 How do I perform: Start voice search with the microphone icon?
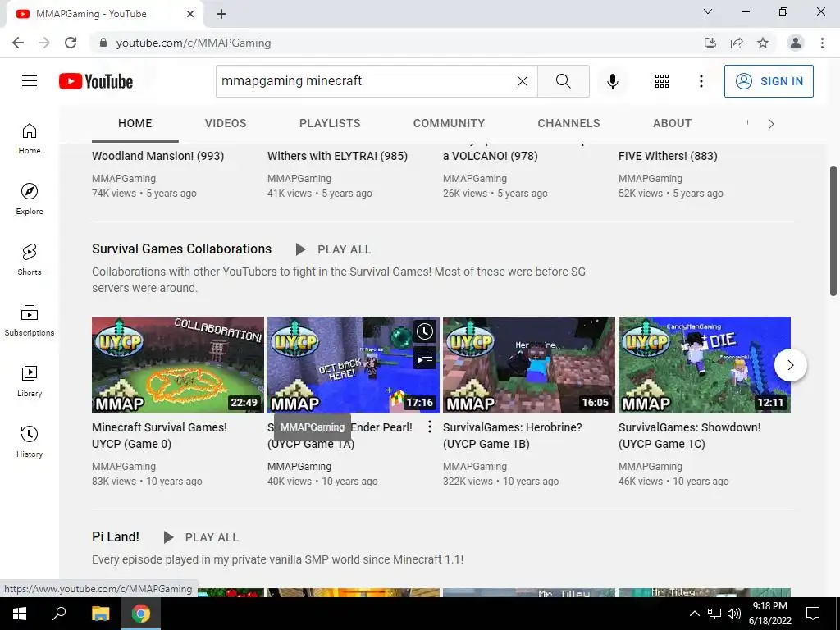(x=612, y=81)
